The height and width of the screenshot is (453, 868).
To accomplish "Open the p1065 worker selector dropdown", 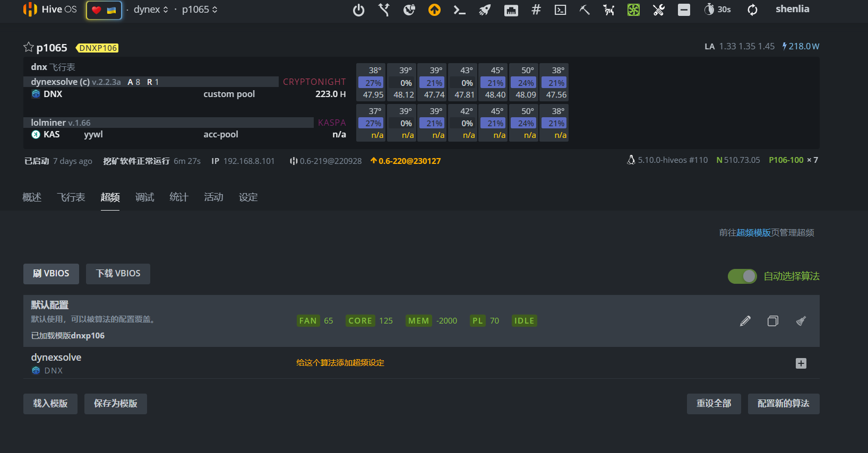I will (x=200, y=10).
